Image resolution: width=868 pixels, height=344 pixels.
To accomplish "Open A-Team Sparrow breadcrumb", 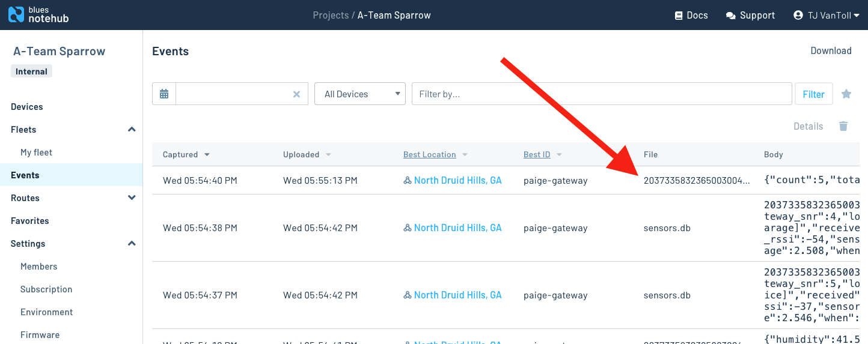I will 394,15.
